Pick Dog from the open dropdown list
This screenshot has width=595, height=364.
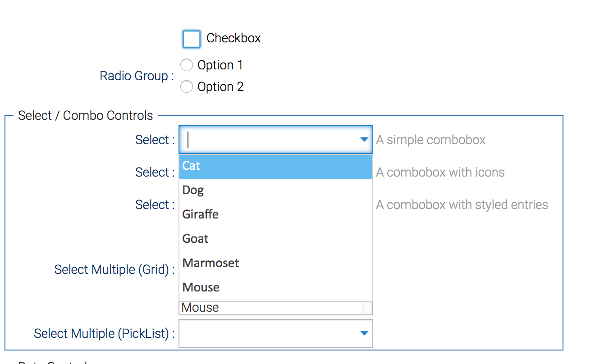276,190
